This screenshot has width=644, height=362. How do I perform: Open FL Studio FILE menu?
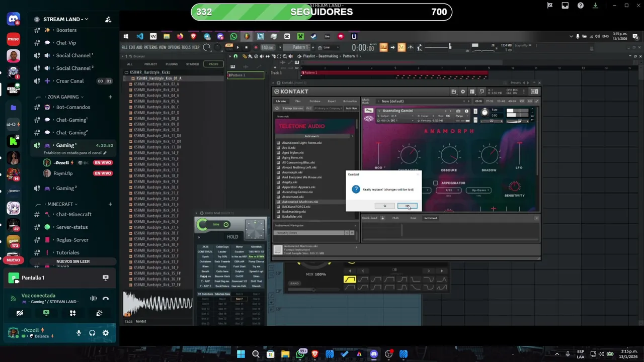[124, 47]
